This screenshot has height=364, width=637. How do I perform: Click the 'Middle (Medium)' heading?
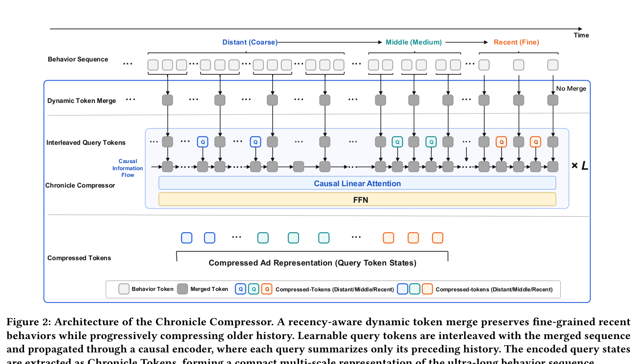coord(414,42)
